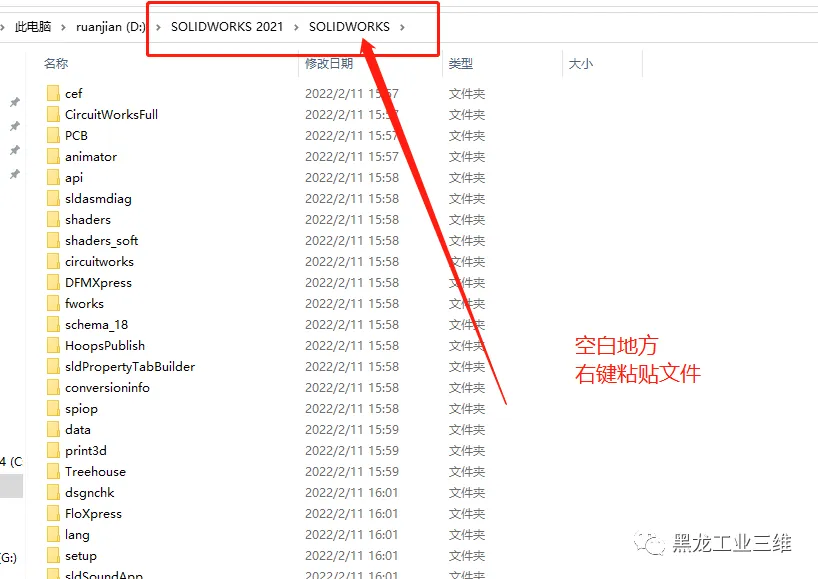Viewport: 818px width, 579px height.
Task: Go to SOLIDWORKS 2021 breadcrumb
Action: tap(227, 27)
